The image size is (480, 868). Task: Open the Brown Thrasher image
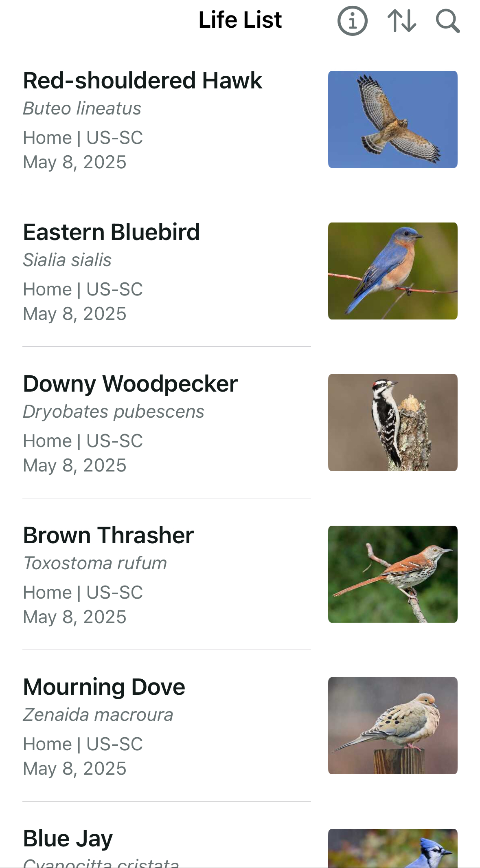392,574
